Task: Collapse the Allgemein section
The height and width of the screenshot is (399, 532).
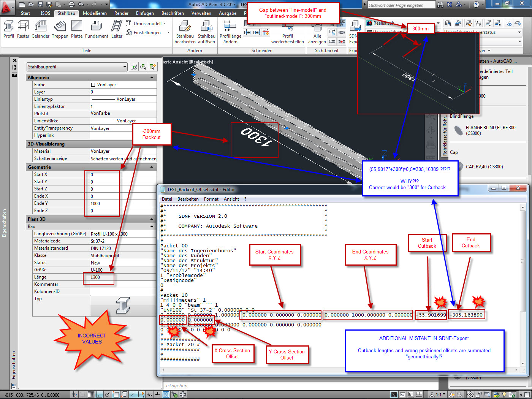Action: (152, 78)
